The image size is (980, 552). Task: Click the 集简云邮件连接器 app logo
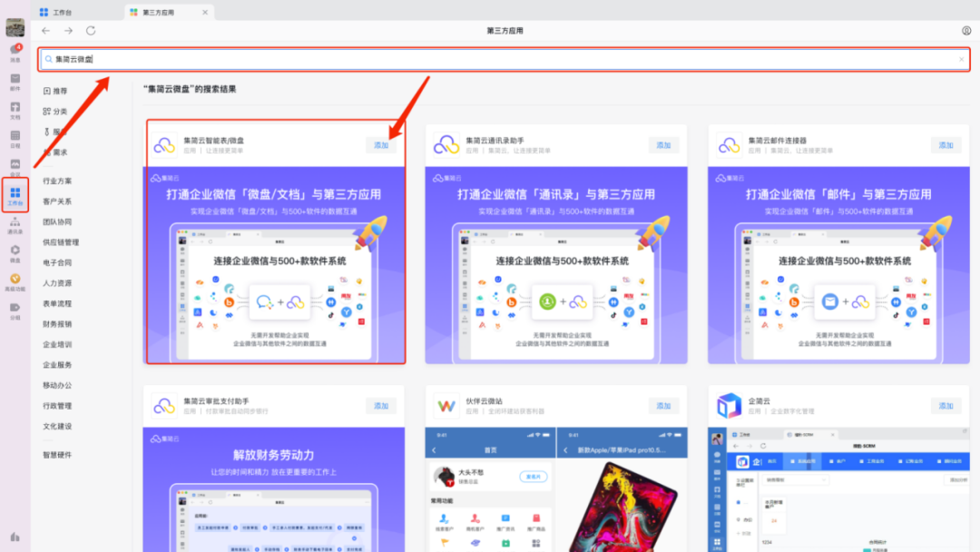pyautogui.click(x=729, y=145)
